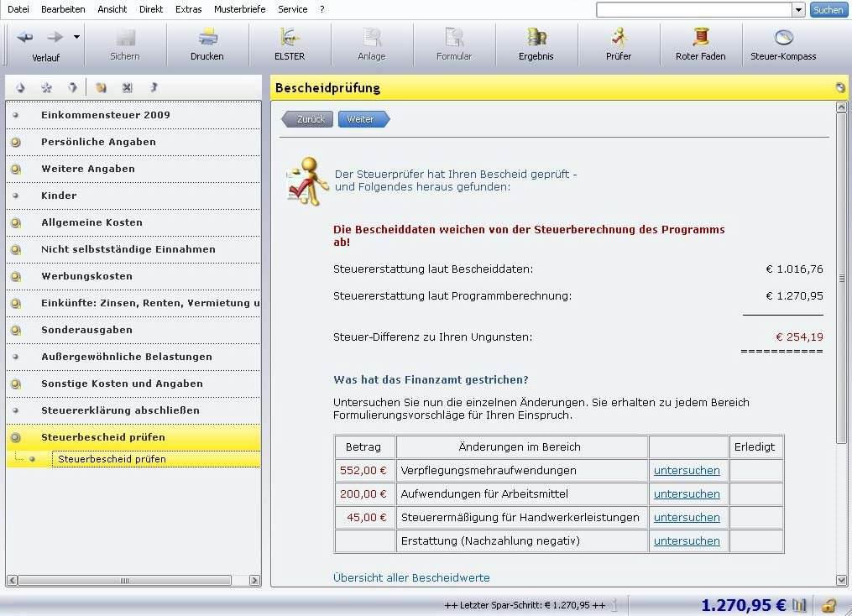852x616 pixels.
Task: Click into the search input field
Action: click(x=694, y=10)
